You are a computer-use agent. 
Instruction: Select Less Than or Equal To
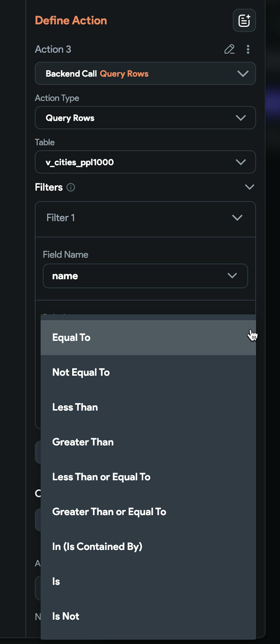pos(148,477)
